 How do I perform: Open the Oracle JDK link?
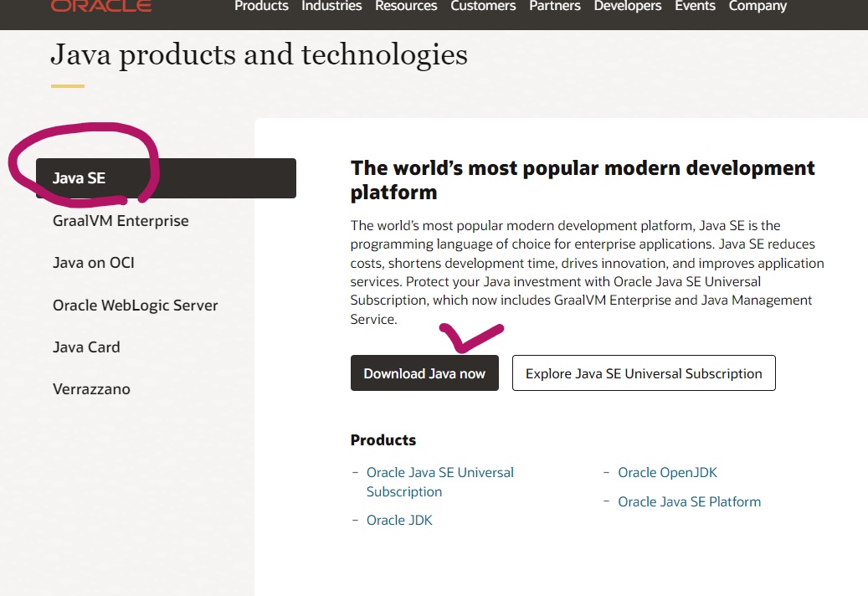pos(399,520)
